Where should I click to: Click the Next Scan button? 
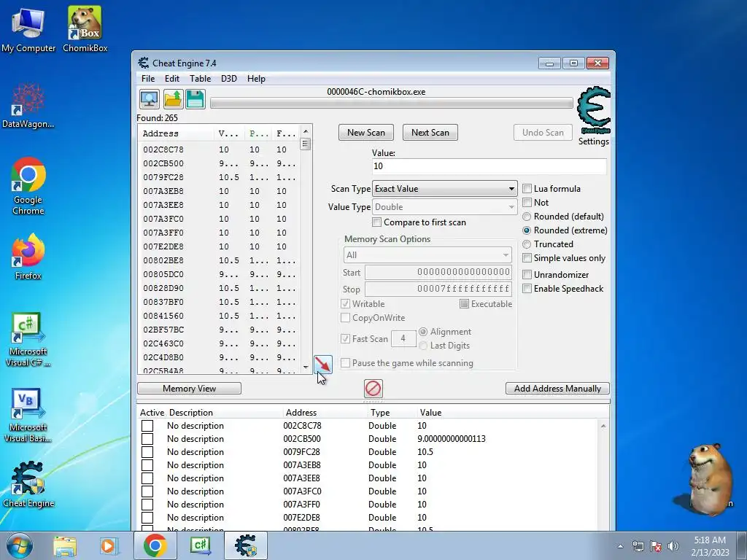pyautogui.click(x=430, y=133)
